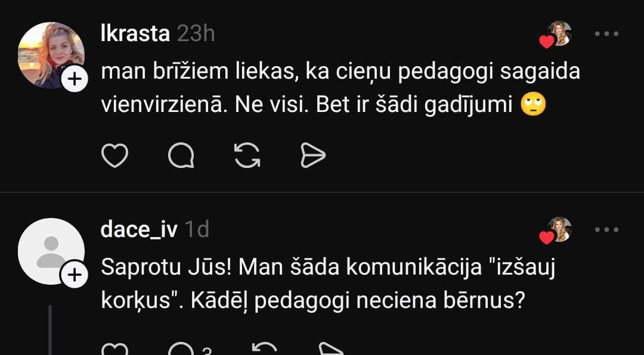The image size is (644, 355).
Task: Open dace_iv's default avatar
Action: coord(49,251)
